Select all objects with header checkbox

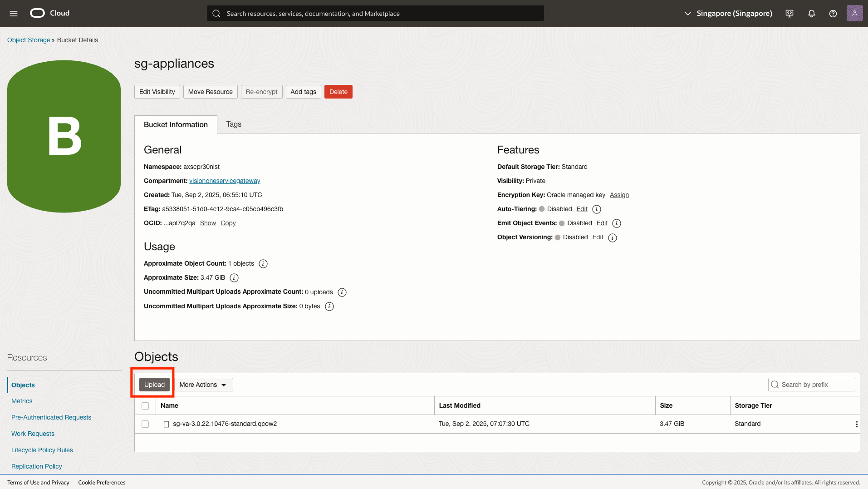(145, 406)
